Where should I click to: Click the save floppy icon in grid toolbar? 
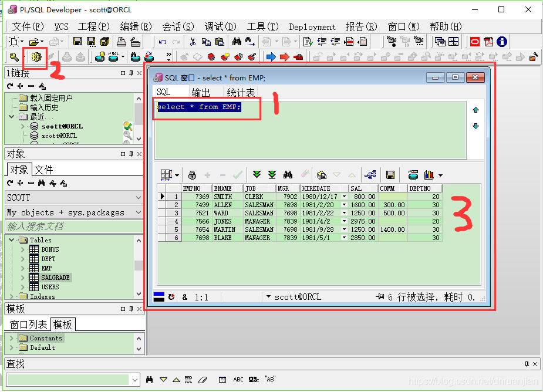(390, 175)
